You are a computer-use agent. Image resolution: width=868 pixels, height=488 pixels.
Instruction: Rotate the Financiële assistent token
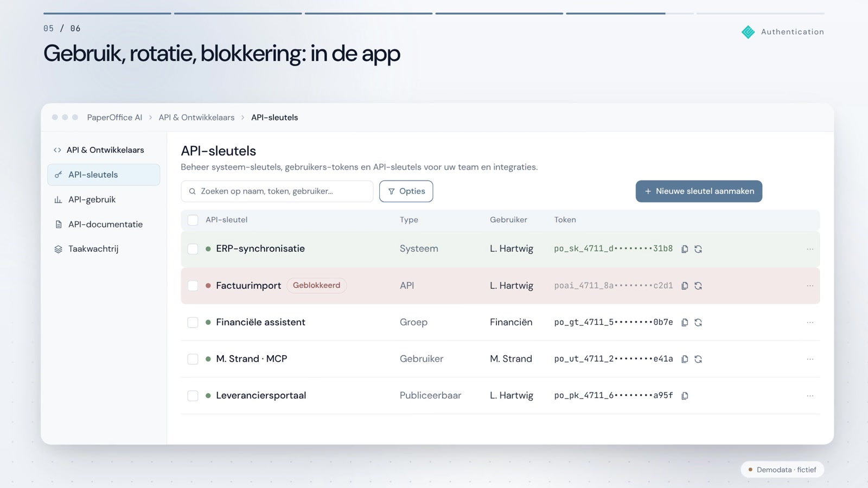(698, 323)
